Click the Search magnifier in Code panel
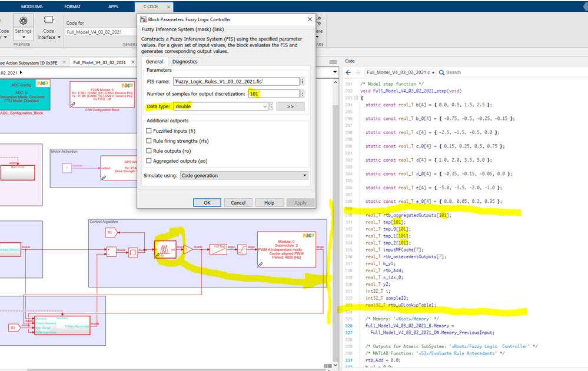 pyautogui.click(x=442, y=72)
